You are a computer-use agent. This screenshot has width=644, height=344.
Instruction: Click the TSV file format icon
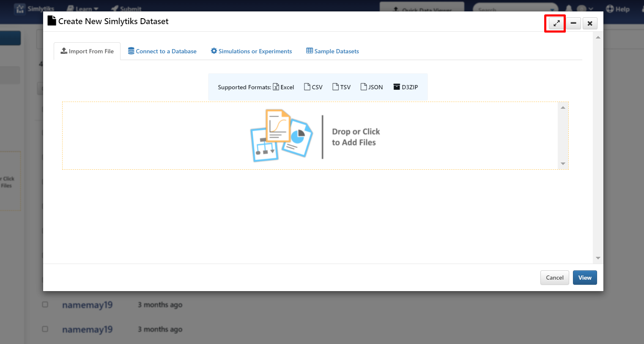[x=336, y=87]
